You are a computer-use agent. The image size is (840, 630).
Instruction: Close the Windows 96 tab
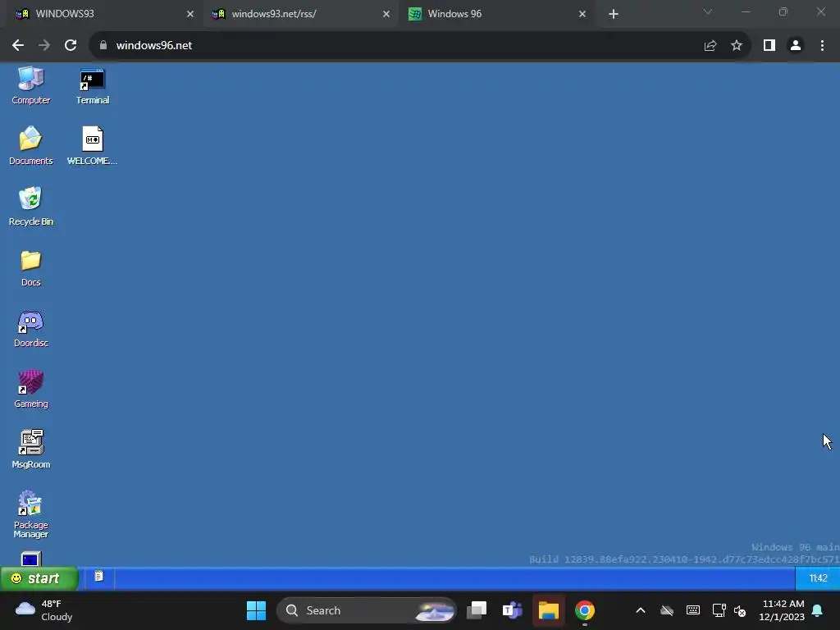coord(582,14)
